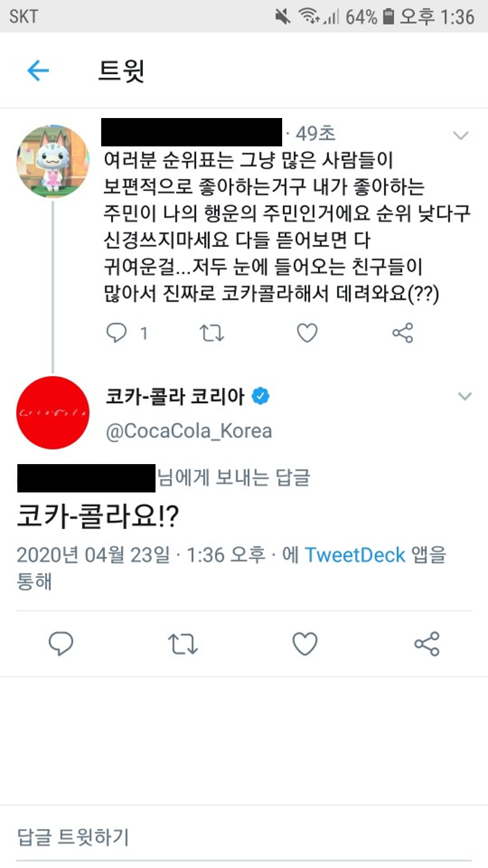The width and height of the screenshot is (488, 868).
Task: Open the red Coca-Cola profile picture
Action: point(53,413)
